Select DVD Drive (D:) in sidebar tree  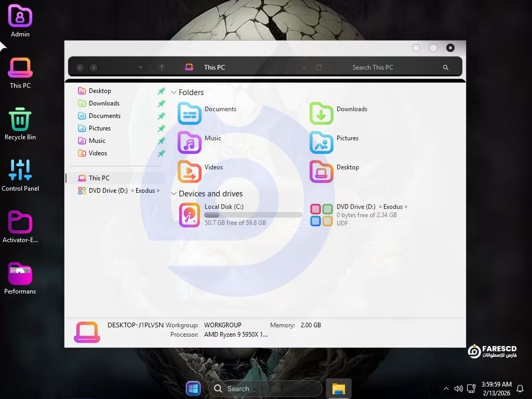point(108,191)
